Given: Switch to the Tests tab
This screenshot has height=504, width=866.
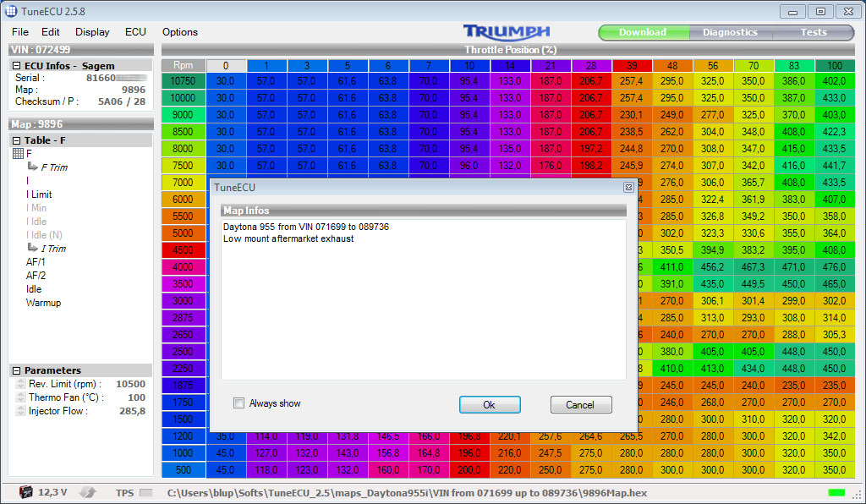Looking at the screenshot, I should click(814, 33).
